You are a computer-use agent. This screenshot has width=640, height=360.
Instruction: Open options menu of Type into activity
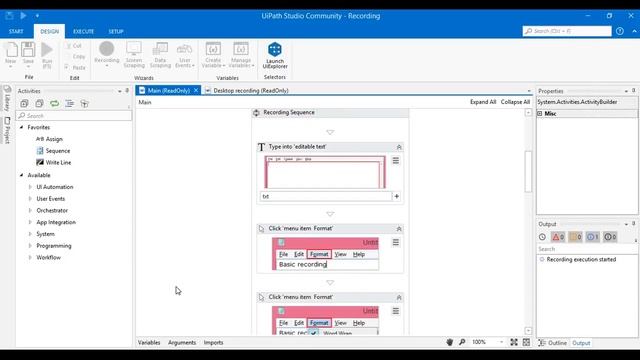click(x=396, y=160)
